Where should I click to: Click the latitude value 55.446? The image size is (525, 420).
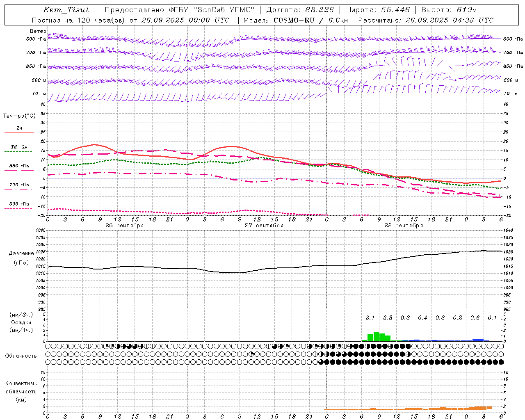[395, 10]
